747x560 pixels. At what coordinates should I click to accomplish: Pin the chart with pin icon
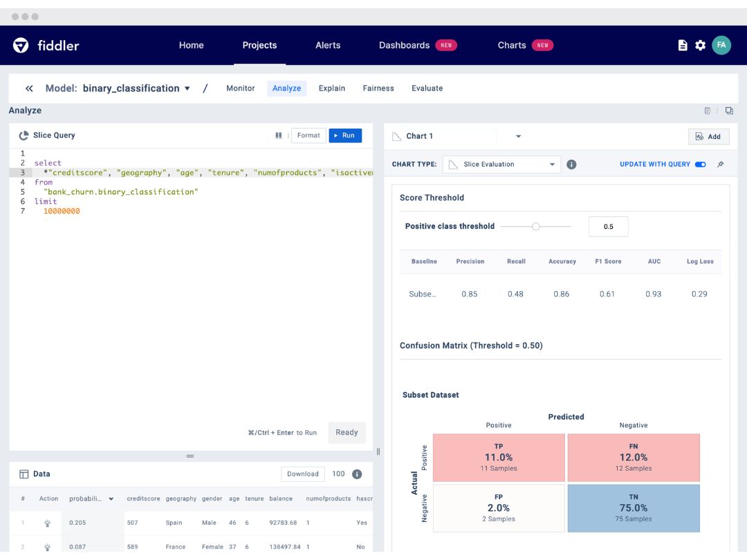[720, 165]
